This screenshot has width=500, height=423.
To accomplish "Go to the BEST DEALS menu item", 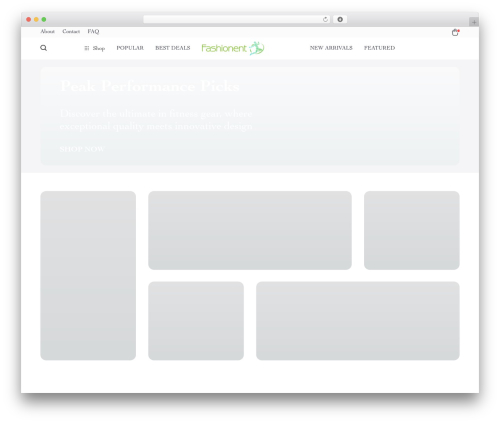I will [x=173, y=48].
